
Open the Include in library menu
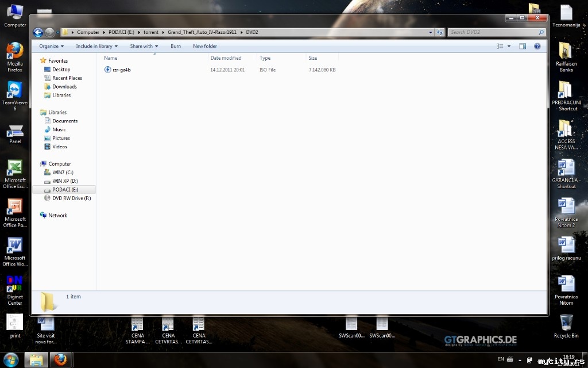(96, 46)
